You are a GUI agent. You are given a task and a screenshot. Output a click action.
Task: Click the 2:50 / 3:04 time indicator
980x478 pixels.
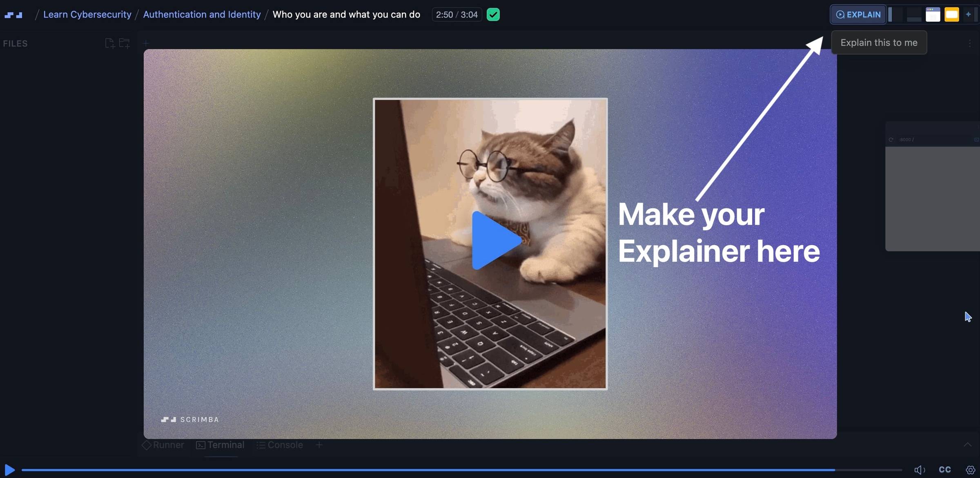pyautogui.click(x=457, y=15)
